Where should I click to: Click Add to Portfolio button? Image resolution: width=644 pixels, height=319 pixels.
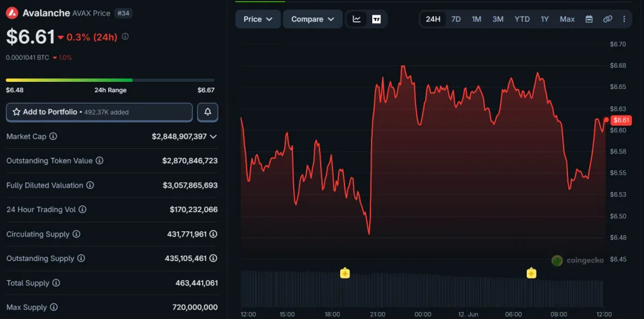coord(99,112)
